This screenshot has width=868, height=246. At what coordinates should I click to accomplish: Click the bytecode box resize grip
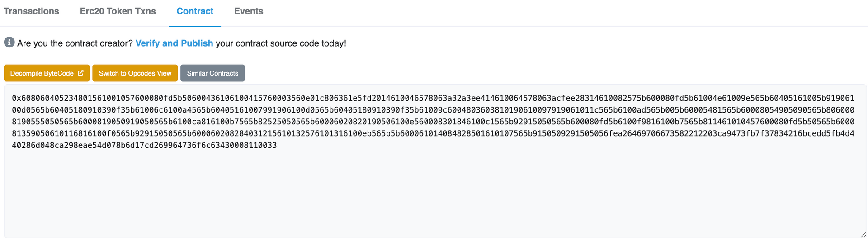point(863,235)
